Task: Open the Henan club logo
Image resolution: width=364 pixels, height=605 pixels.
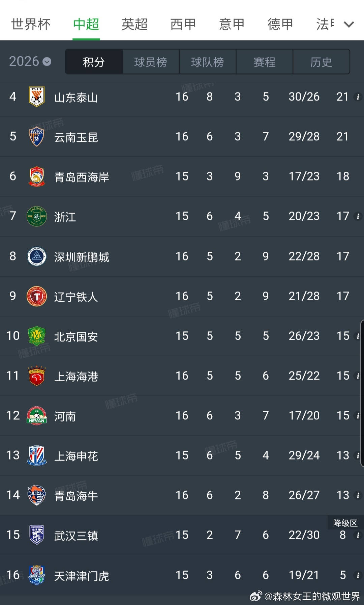Action: point(37,416)
